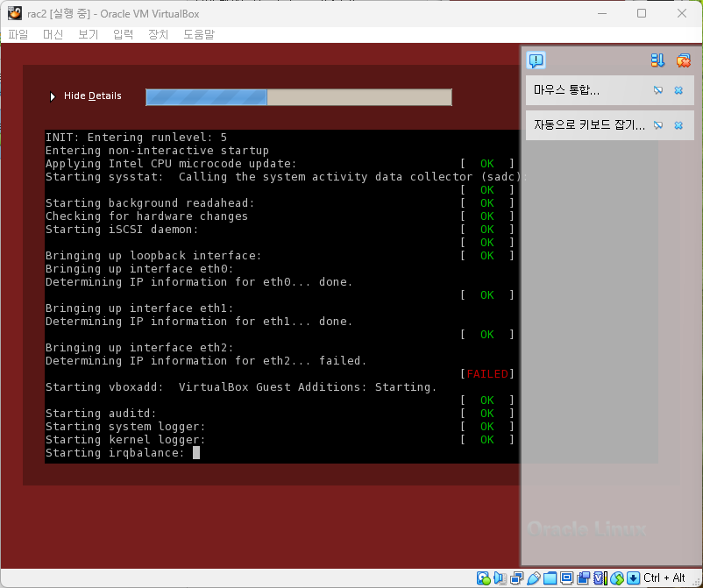Viewport: 703px width, 588px height.
Task: Click the notification sort order icon
Action: [x=657, y=60]
